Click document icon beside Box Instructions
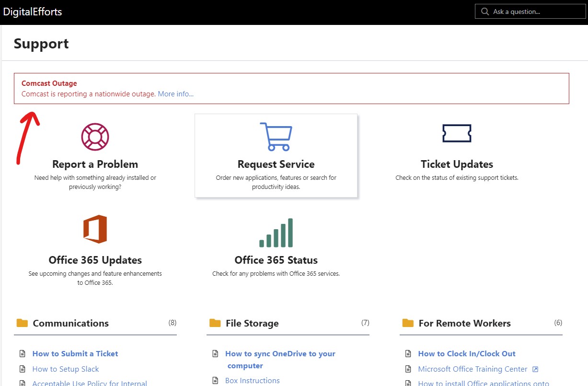Screen dimensions: 588x386 tap(215, 381)
